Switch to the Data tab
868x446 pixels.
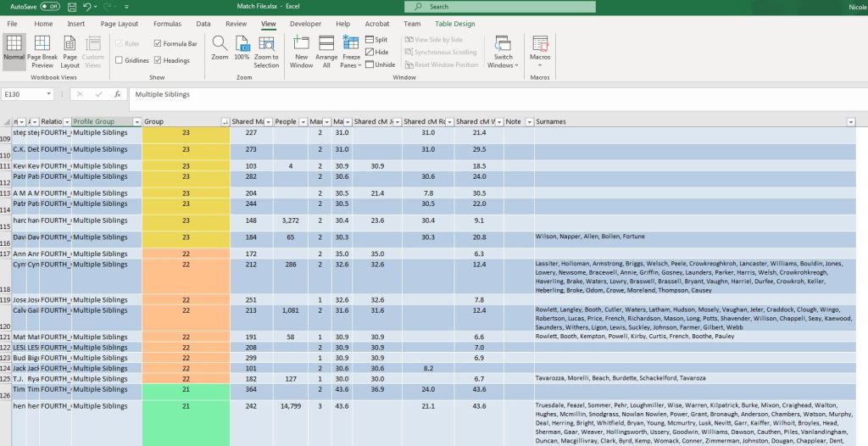click(x=203, y=24)
